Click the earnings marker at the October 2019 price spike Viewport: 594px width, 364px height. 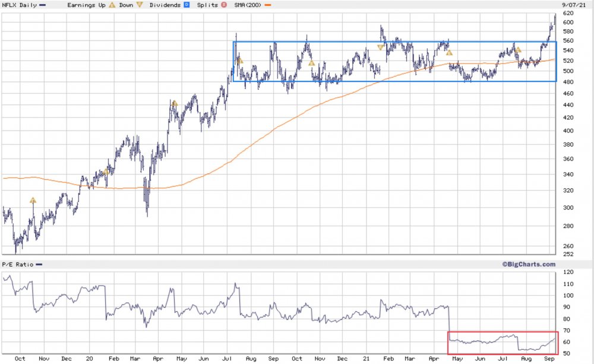(x=33, y=200)
